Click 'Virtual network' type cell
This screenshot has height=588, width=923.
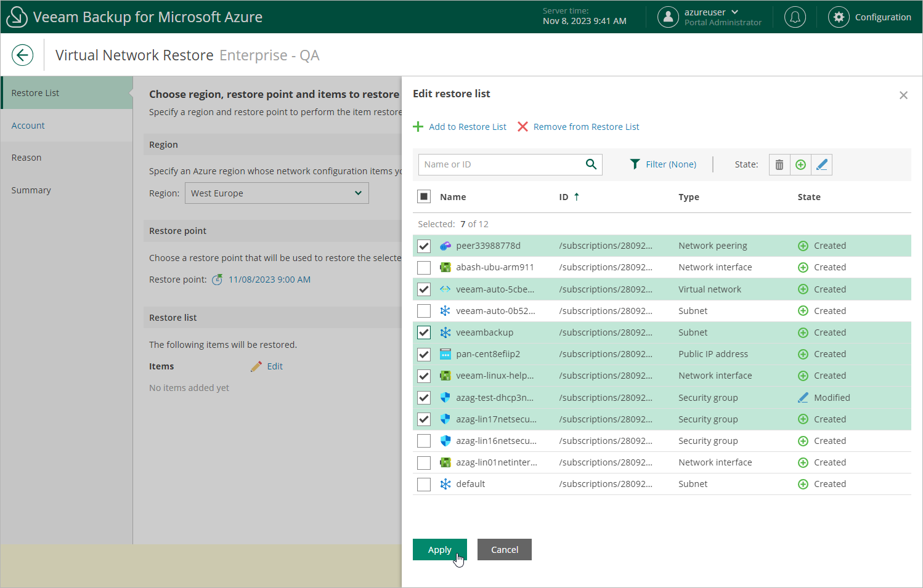coord(710,289)
